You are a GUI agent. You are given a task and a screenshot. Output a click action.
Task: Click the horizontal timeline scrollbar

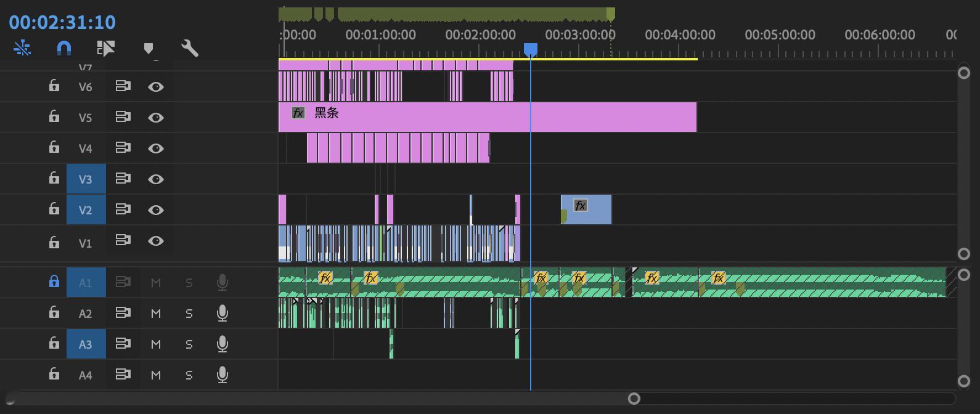point(322,399)
